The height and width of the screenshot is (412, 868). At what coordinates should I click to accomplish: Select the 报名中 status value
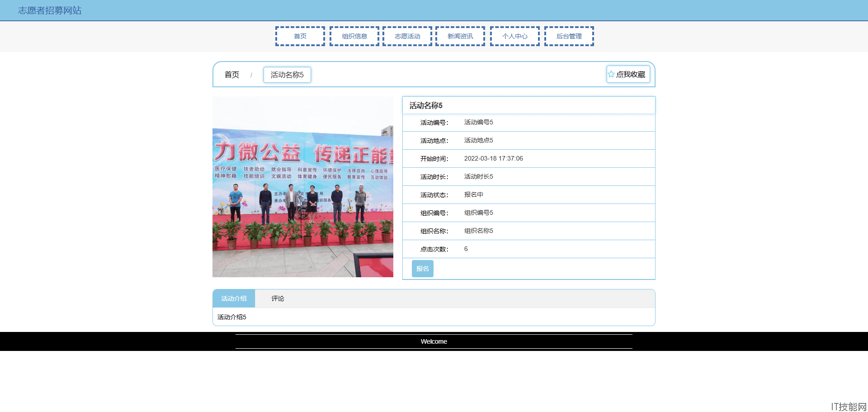click(x=474, y=194)
